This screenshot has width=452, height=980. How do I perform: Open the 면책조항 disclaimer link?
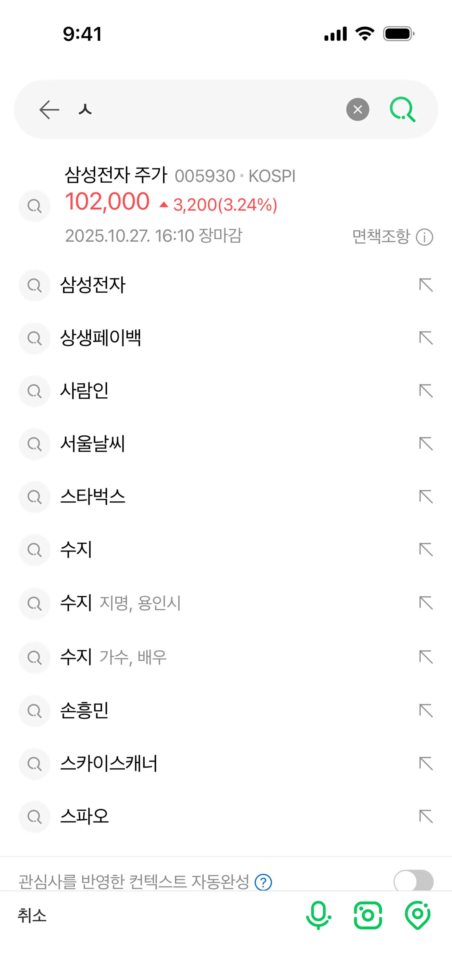(x=381, y=237)
